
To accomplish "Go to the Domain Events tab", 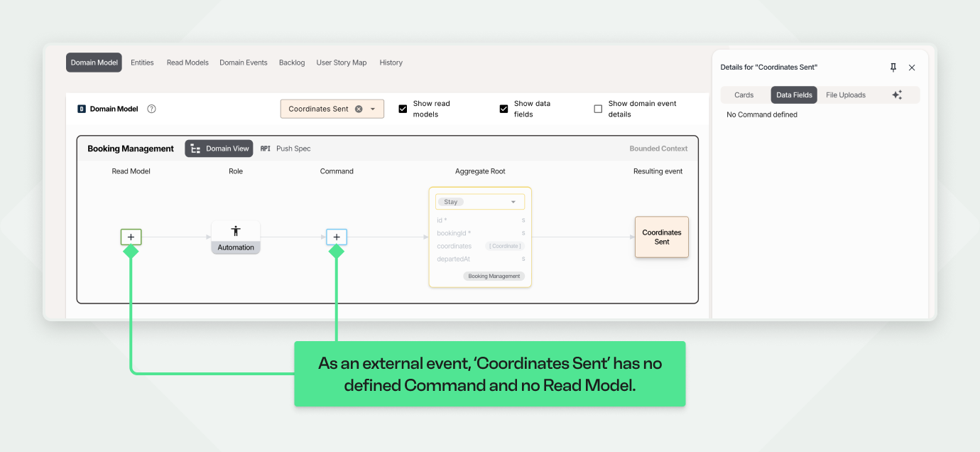I will pos(244,63).
